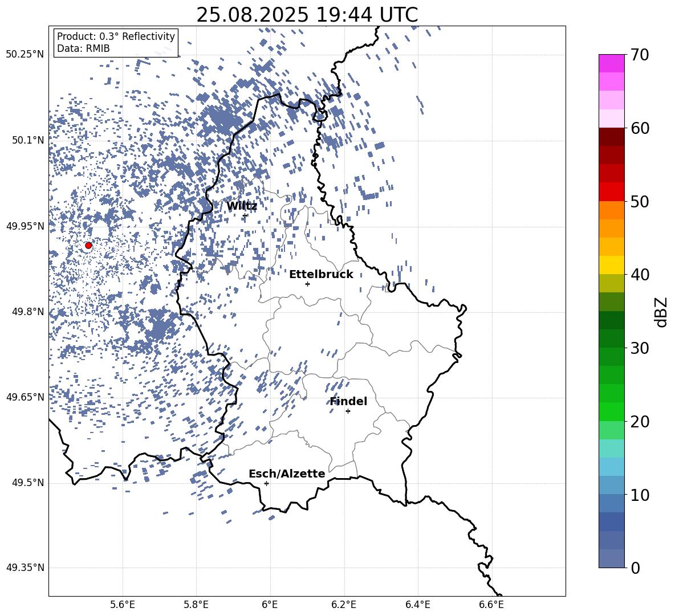Image resolution: width=675 pixels, height=616 pixels.
Task: Click the Ettelbruck city label
Action: tap(321, 275)
